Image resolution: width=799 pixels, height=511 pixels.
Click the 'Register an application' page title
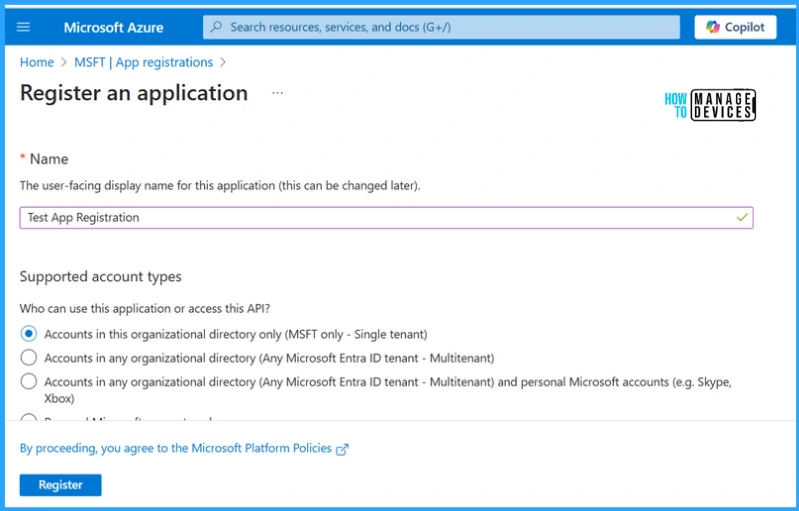point(134,93)
